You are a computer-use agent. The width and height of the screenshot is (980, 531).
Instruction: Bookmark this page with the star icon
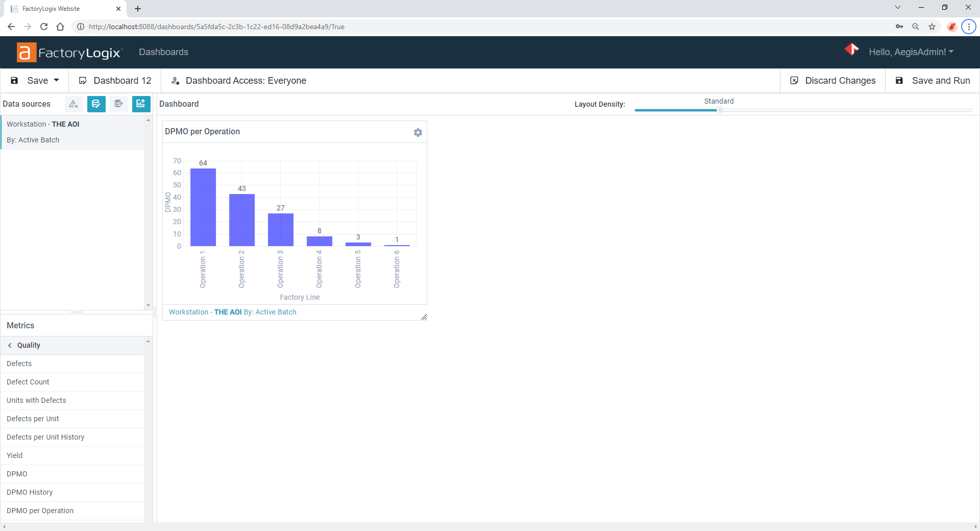click(x=932, y=27)
